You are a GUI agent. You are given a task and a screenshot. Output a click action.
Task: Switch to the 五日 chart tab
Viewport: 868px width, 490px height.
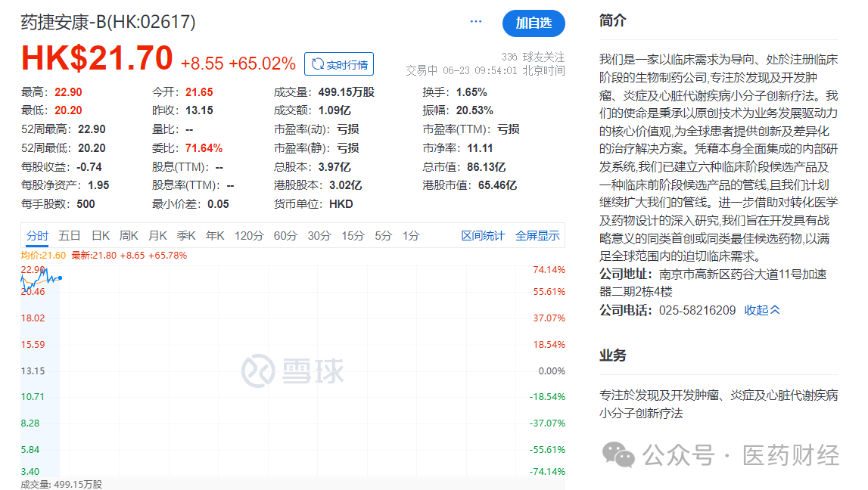click(70, 236)
